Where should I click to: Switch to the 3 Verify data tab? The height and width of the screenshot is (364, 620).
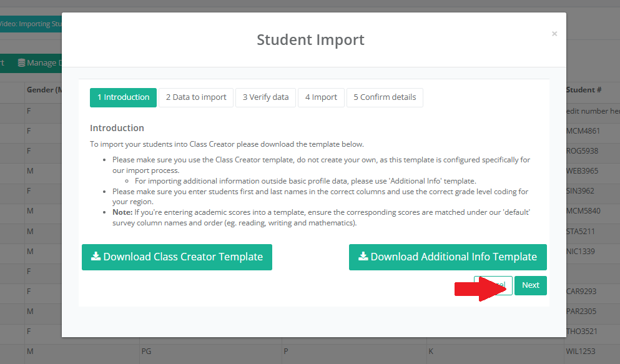click(266, 97)
